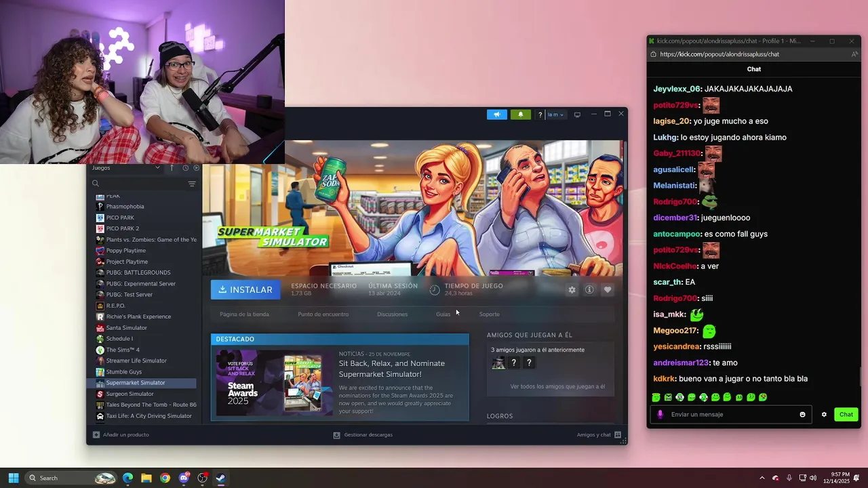Screen dimensions: 868x488
Task: Open Soporte tab
Action: pos(489,314)
